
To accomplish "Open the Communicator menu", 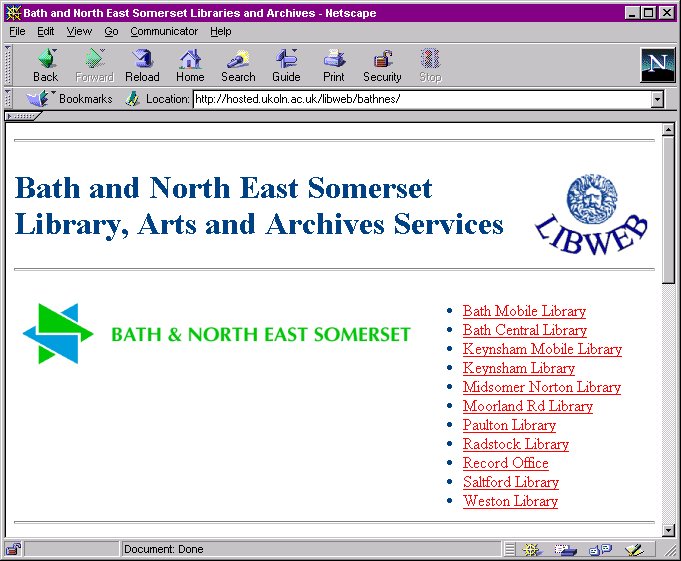I will pyautogui.click(x=164, y=31).
